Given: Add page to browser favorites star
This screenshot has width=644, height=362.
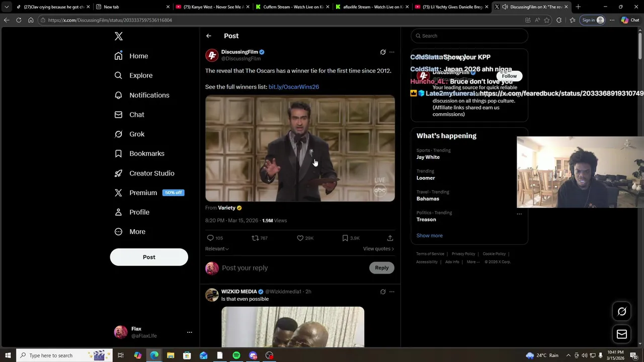Looking at the screenshot, I should pyautogui.click(x=547, y=20).
